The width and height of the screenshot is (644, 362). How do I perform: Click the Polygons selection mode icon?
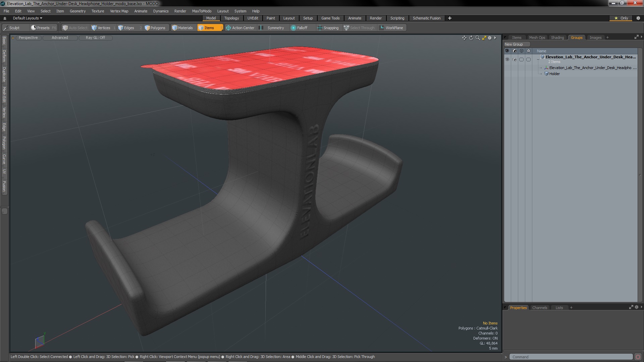155,27
